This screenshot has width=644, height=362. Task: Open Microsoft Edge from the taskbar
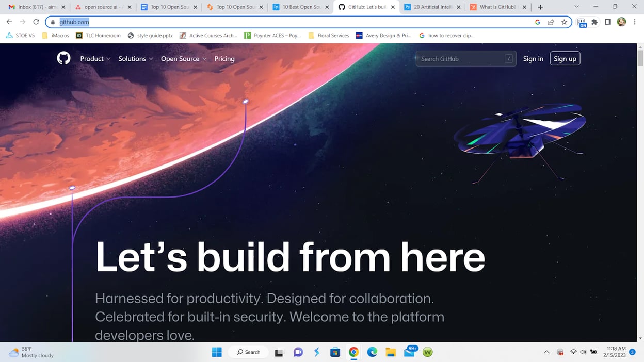coord(372,352)
